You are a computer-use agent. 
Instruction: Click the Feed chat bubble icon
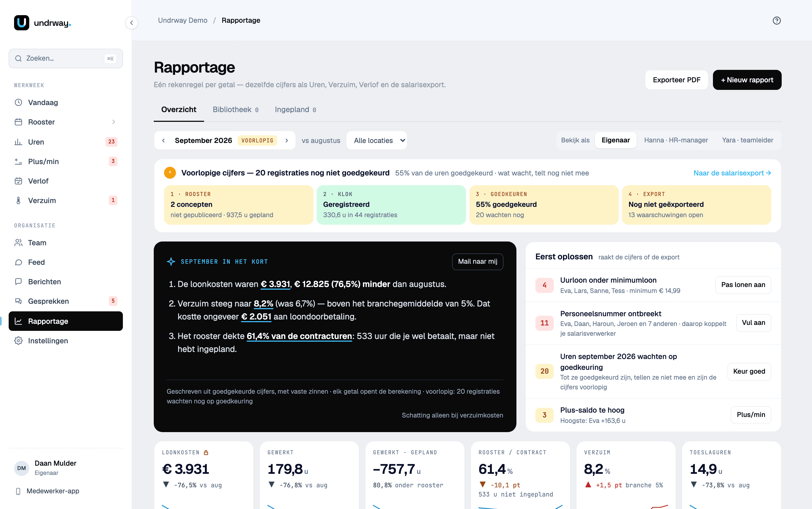18,262
